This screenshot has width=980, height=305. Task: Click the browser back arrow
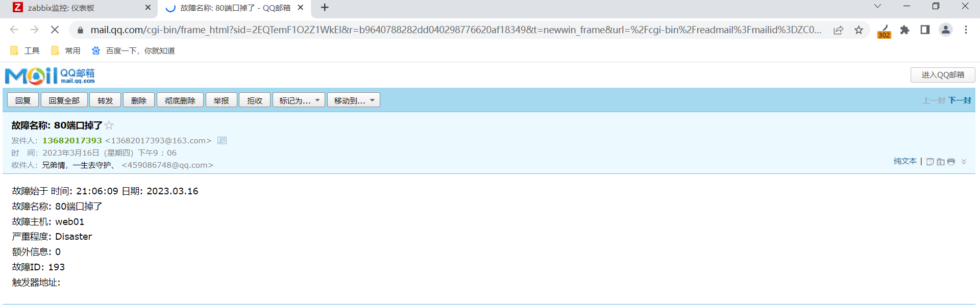tap(14, 30)
